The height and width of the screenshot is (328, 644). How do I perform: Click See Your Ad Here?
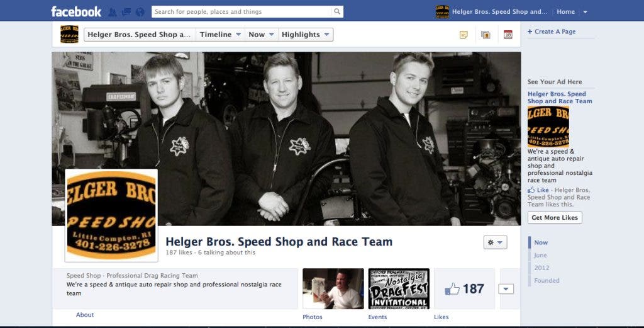click(x=555, y=82)
